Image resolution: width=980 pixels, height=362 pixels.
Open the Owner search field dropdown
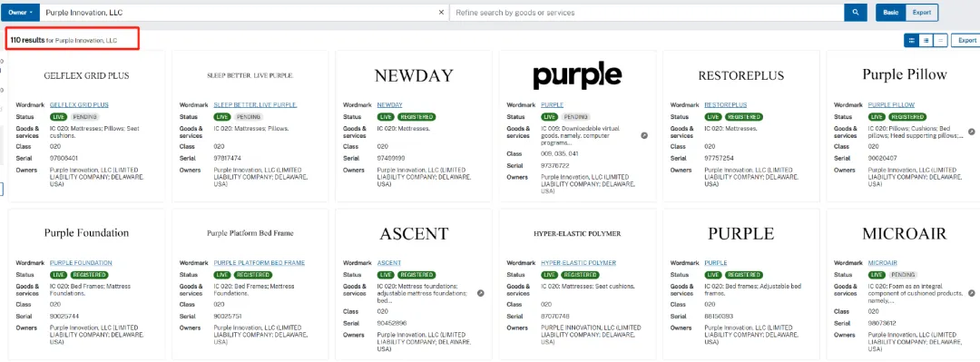21,13
